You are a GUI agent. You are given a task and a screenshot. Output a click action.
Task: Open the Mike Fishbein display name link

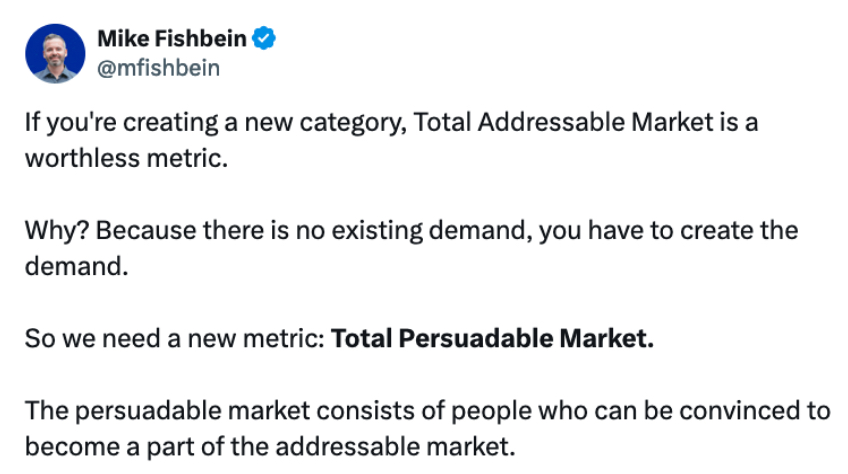pos(172,39)
